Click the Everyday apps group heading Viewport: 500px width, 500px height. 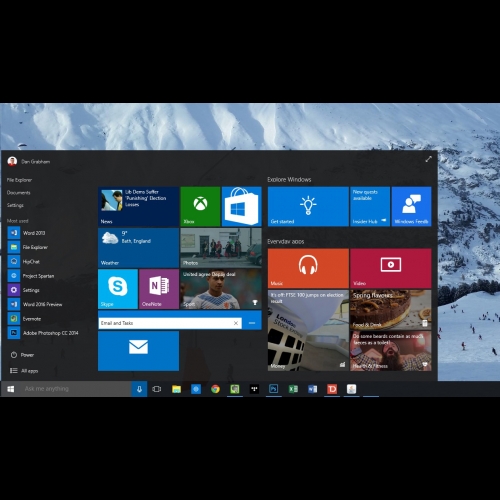[286, 241]
